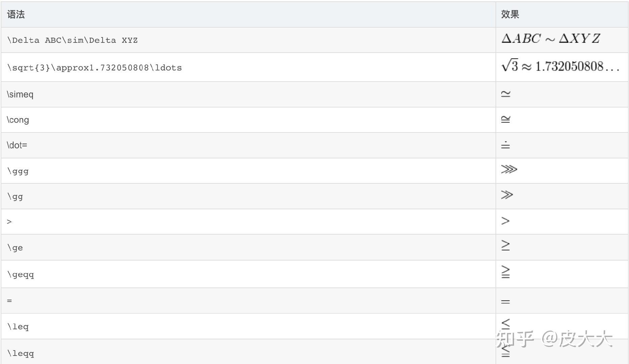Click the rendered triple greater-than symbol
Viewport: 629px width, 364px height.
[509, 169]
